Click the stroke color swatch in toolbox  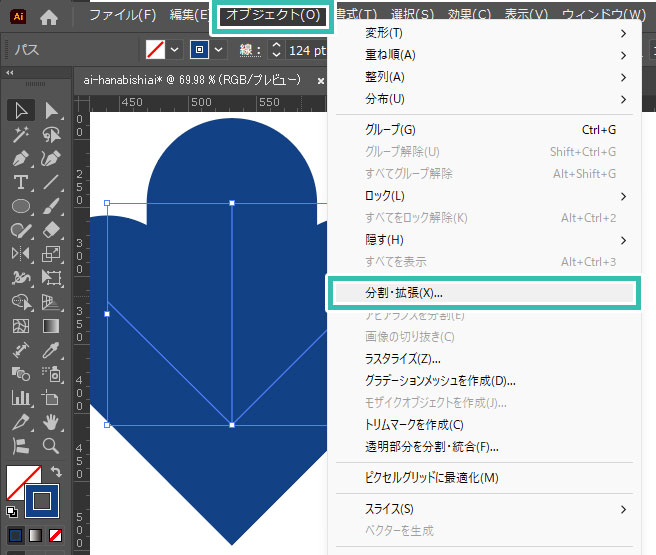43,500
